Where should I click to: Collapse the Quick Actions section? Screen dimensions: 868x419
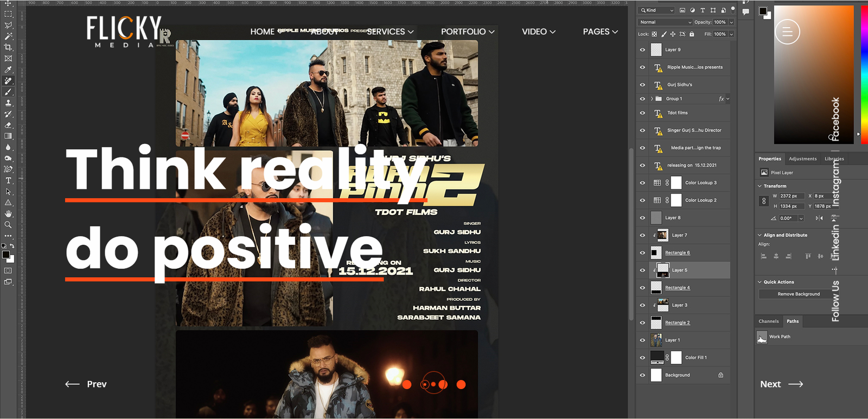coord(759,282)
